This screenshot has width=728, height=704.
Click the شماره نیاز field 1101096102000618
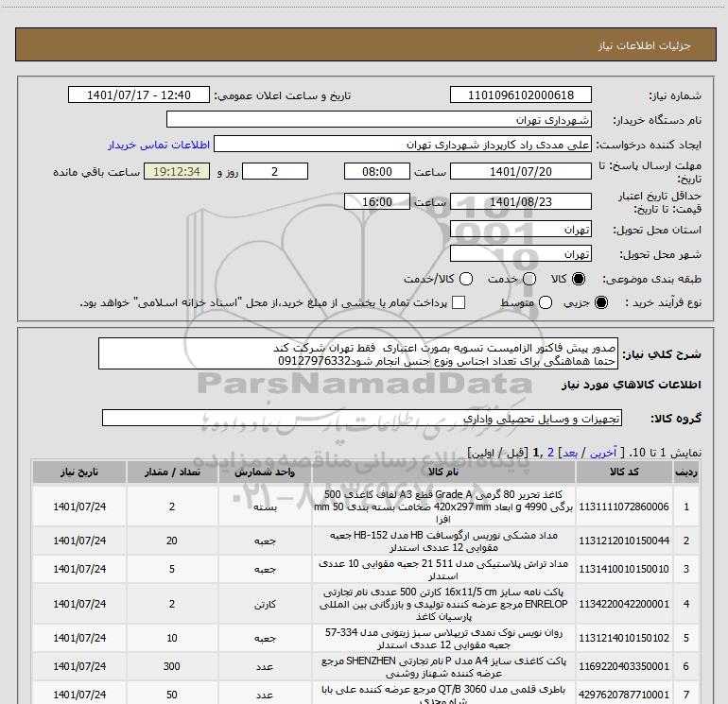click(x=520, y=94)
